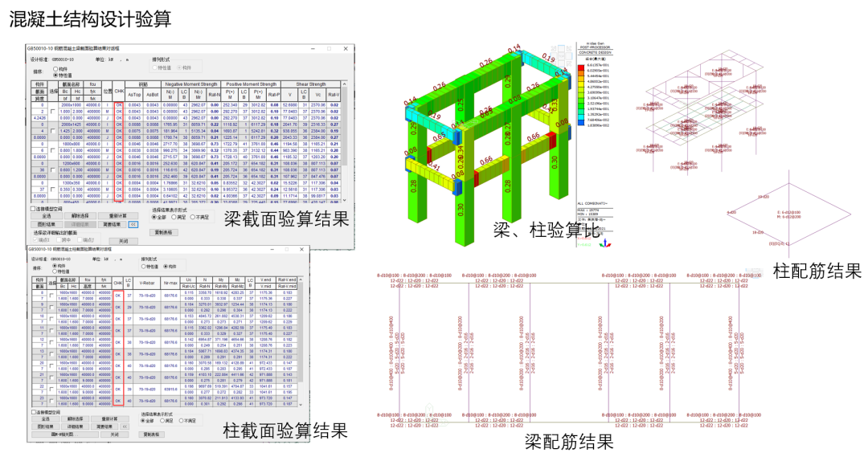Choose 满足 result display in column dialog
The image size is (868, 453).
[162, 420]
